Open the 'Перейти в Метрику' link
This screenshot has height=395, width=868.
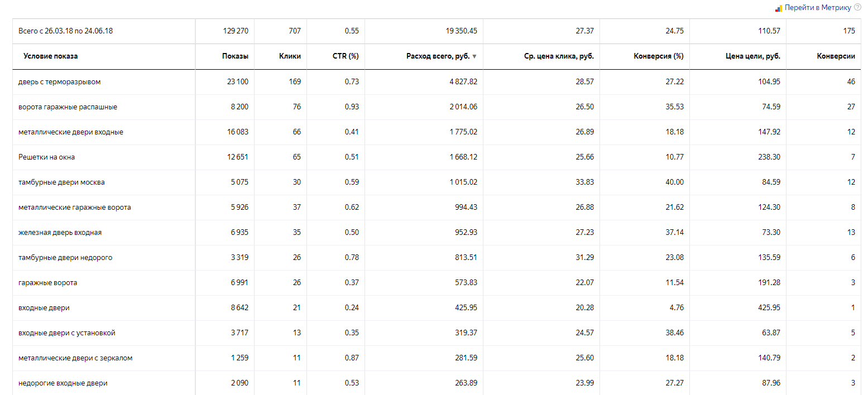tap(818, 8)
